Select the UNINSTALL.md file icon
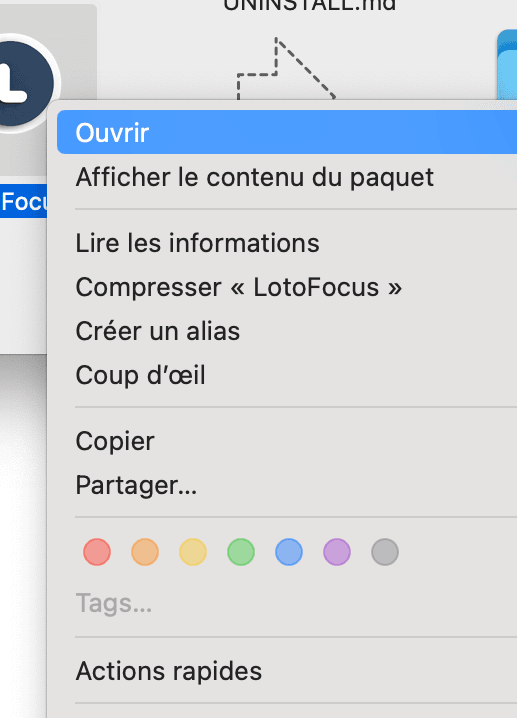The image size is (517, 718). click(286, 68)
